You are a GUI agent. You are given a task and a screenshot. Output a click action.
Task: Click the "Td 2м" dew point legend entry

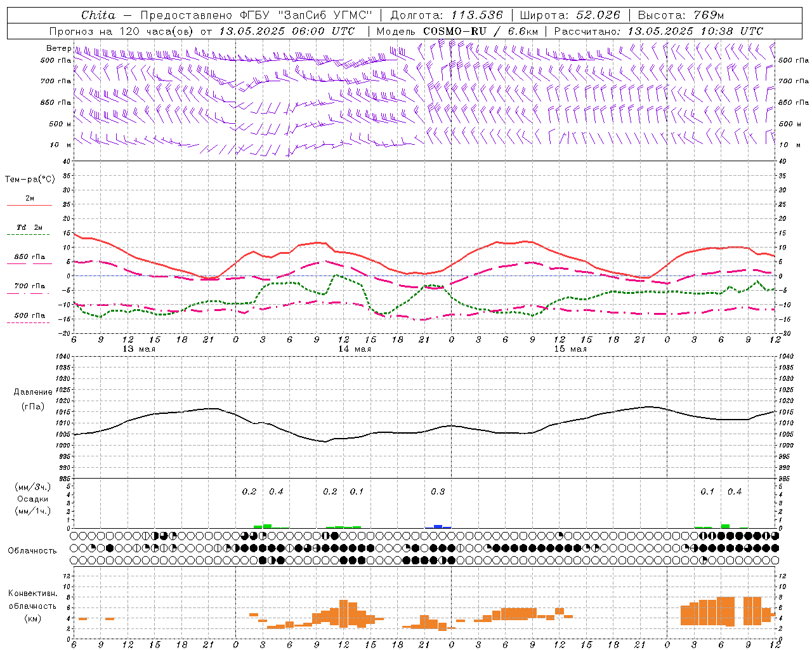point(30,227)
